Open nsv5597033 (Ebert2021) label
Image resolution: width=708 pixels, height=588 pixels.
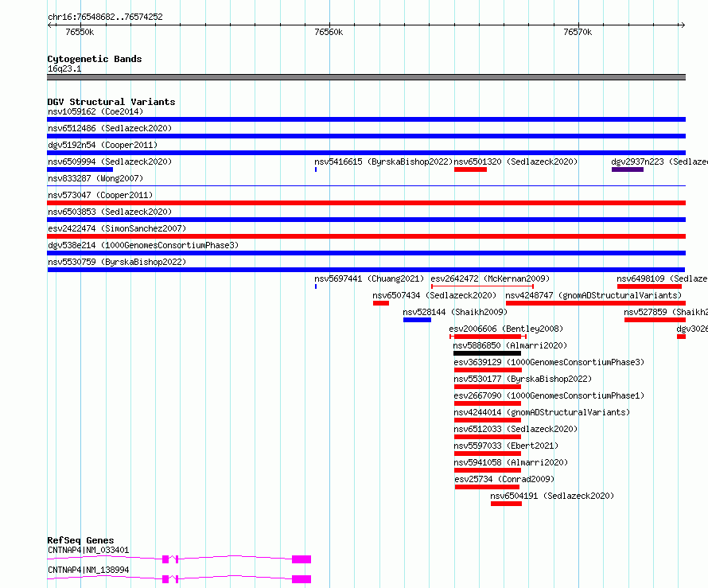(506, 446)
